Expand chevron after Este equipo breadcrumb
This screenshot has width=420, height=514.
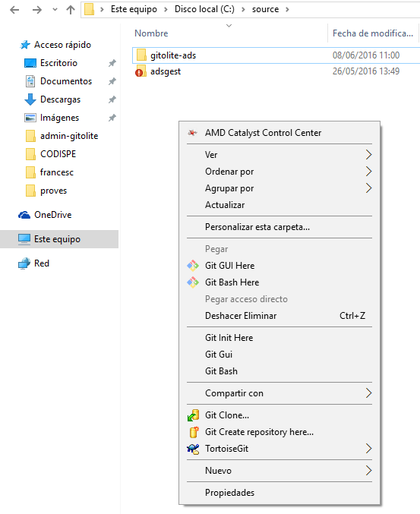pyautogui.click(x=102, y=10)
